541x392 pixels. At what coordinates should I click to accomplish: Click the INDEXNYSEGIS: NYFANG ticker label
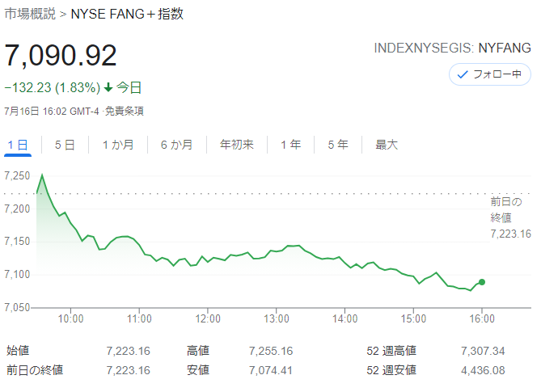(452, 48)
